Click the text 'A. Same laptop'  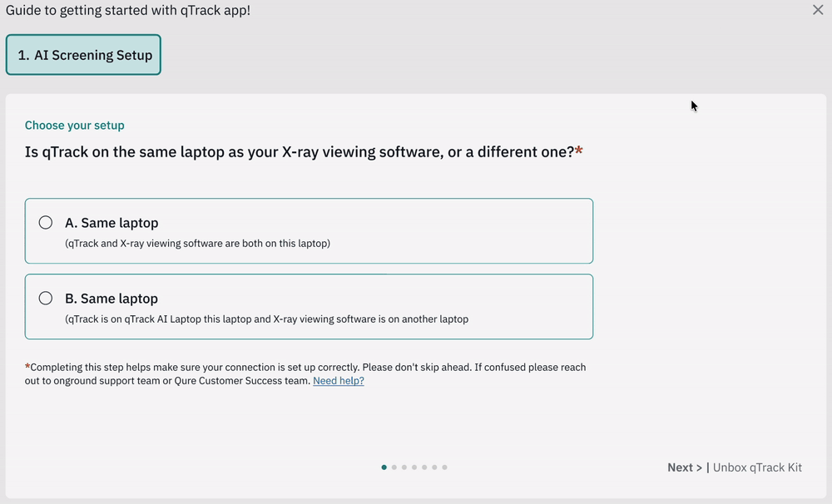click(x=111, y=223)
